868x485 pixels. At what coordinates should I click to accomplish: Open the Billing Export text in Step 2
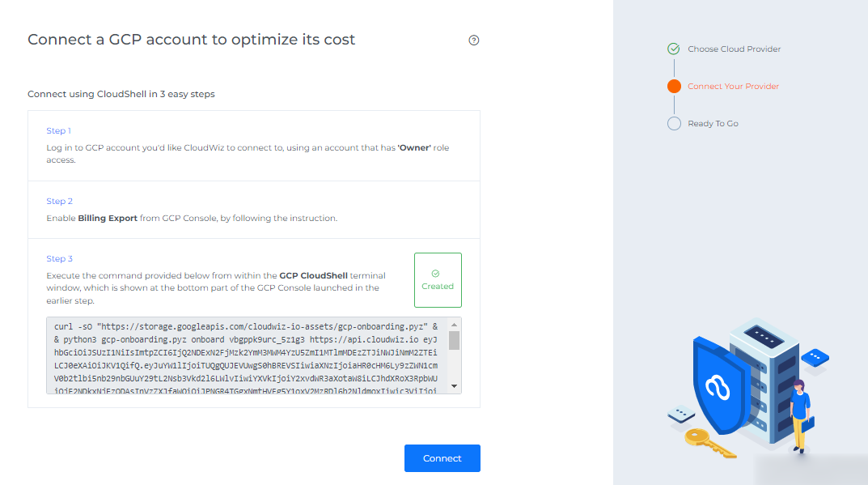[x=108, y=218]
